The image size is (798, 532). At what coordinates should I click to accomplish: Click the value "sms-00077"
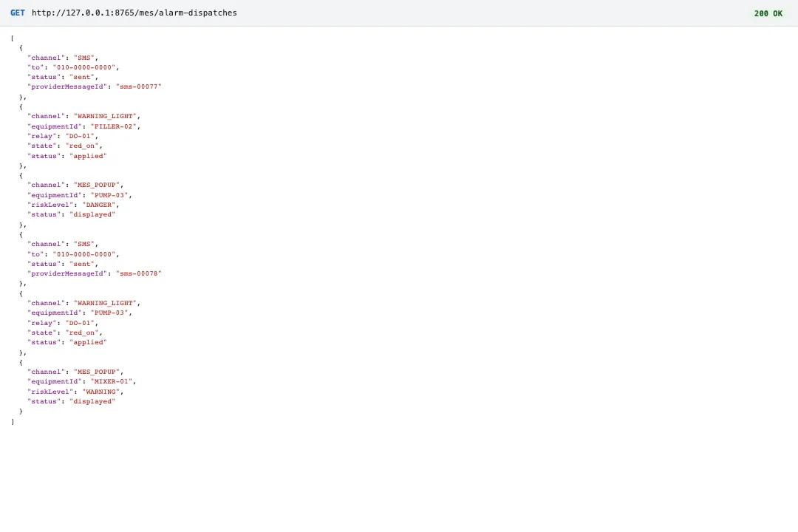[138, 86]
